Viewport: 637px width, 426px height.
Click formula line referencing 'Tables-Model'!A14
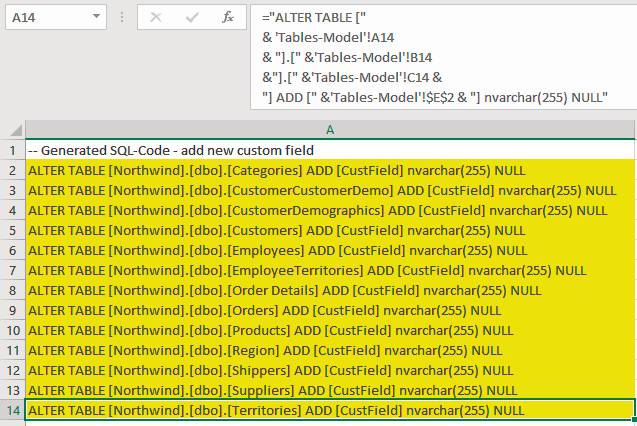(x=328, y=37)
